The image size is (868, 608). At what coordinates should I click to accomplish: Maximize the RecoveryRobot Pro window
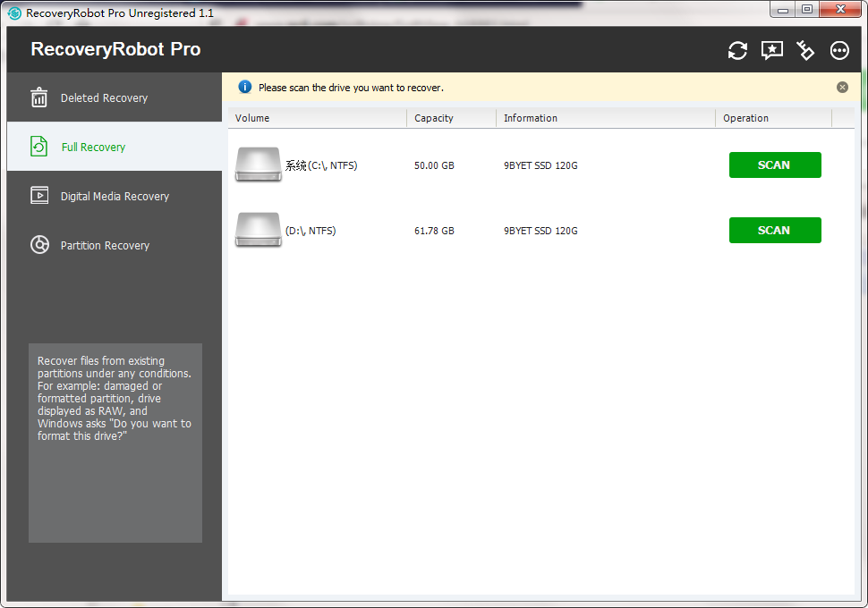pos(807,10)
